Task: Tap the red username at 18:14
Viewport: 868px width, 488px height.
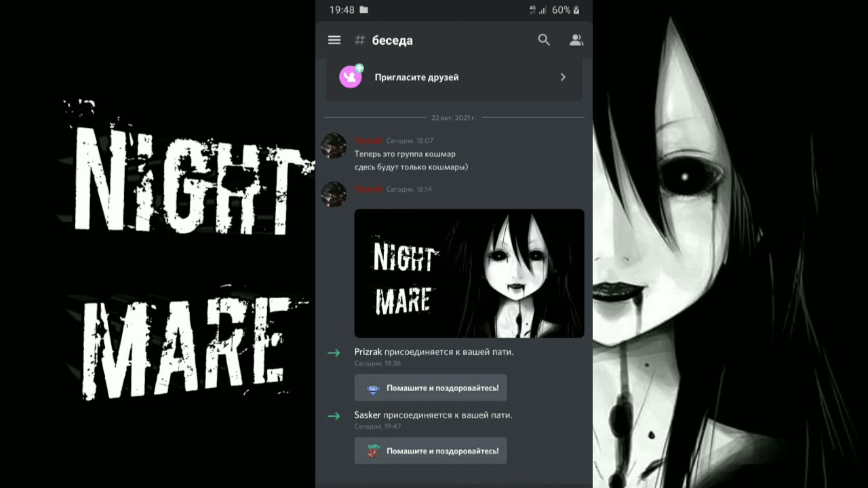Action: (368, 189)
